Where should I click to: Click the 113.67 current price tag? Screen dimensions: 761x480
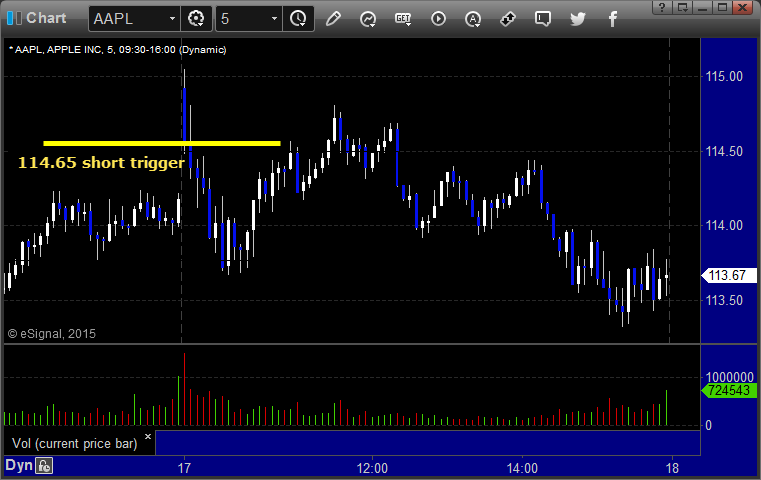click(729, 276)
